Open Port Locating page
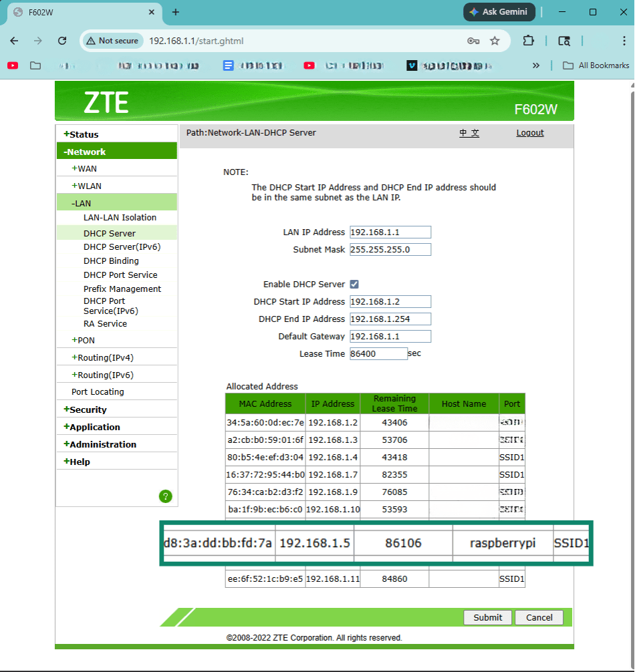Screen dimensions: 635x672 (98, 391)
